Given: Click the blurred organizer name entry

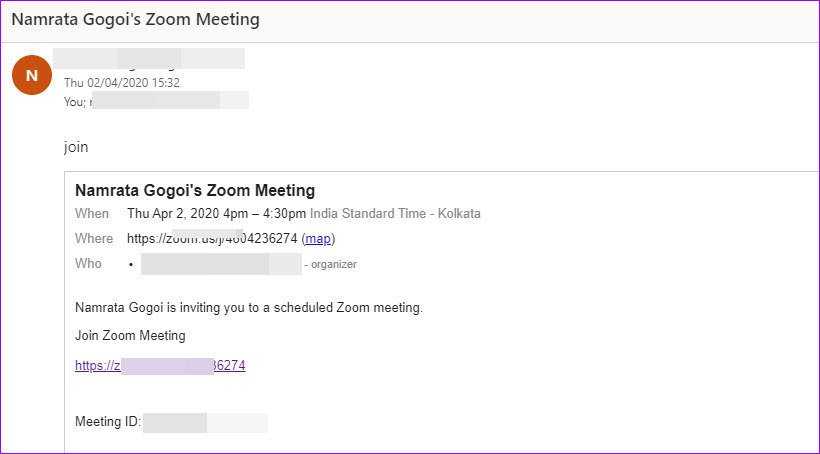Looking at the screenshot, I should (x=220, y=264).
